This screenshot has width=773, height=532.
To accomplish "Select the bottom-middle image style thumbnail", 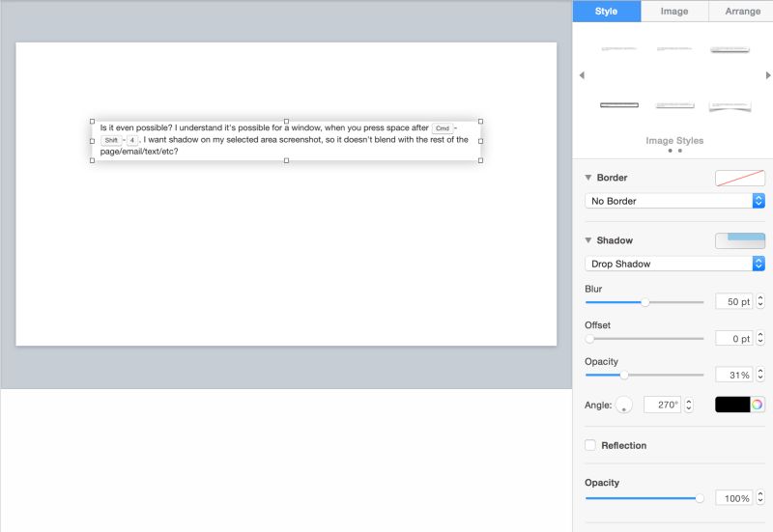I will point(674,105).
